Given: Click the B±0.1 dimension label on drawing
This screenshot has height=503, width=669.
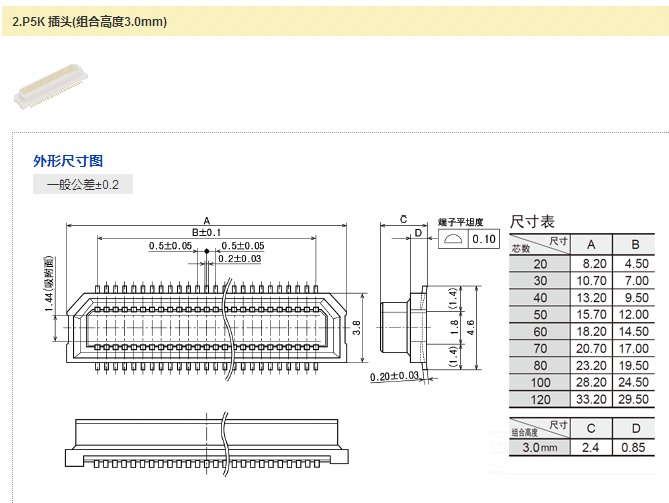Looking at the screenshot, I should (x=206, y=232).
